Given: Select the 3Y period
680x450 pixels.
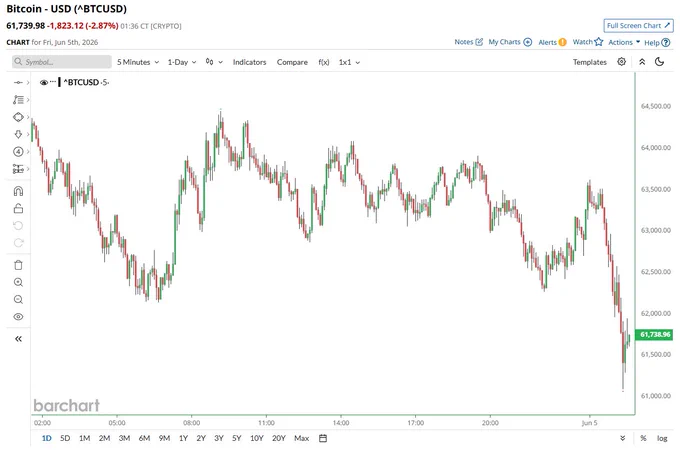Looking at the screenshot, I should (219, 438).
